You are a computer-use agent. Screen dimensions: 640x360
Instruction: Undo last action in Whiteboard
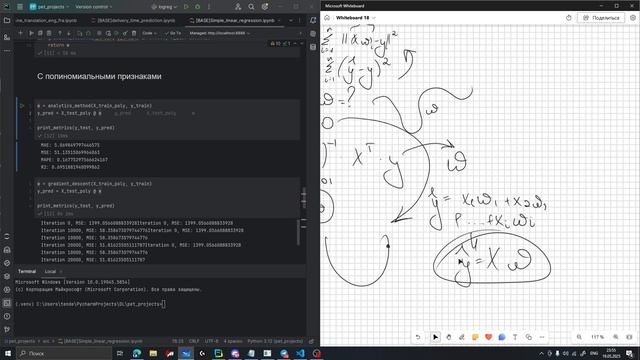pyautogui.click(x=418, y=337)
